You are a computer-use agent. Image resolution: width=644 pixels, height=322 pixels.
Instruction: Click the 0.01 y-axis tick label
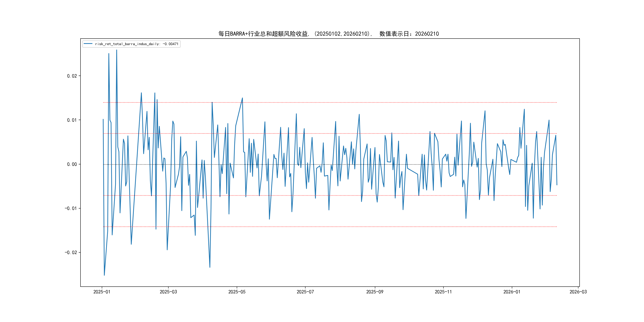[72, 120]
